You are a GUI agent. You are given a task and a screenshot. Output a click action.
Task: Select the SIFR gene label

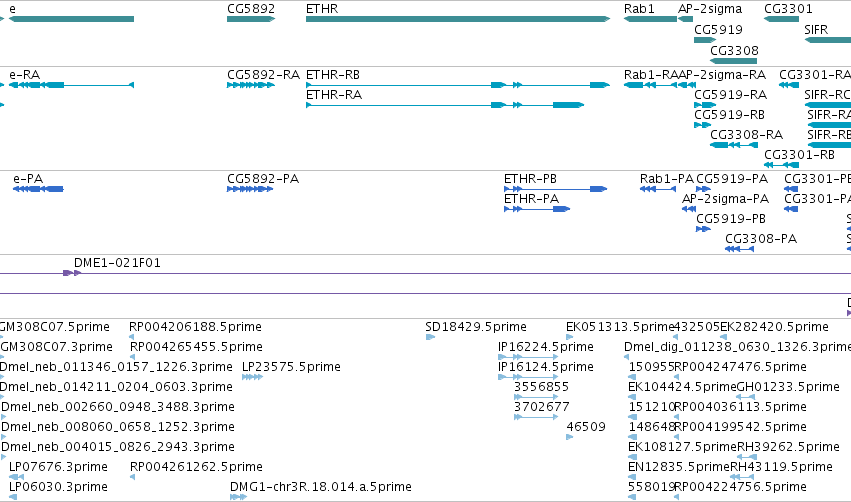pyautogui.click(x=816, y=29)
